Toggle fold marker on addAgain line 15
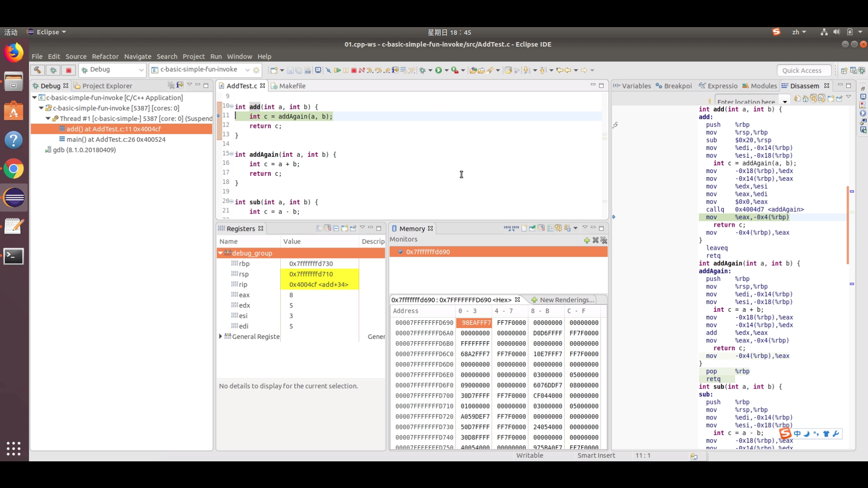Viewport: 868px width, 488px height. click(x=231, y=154)
